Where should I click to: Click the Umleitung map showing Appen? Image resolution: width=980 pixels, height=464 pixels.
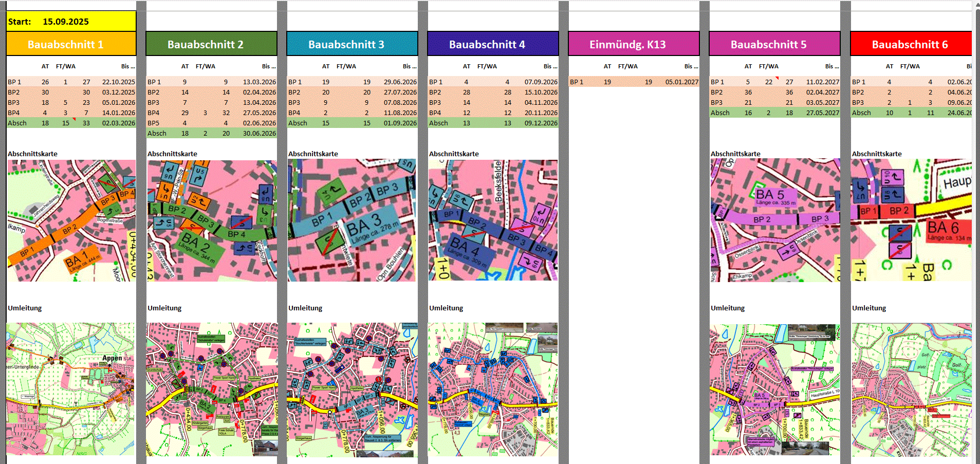pos(71,389)
